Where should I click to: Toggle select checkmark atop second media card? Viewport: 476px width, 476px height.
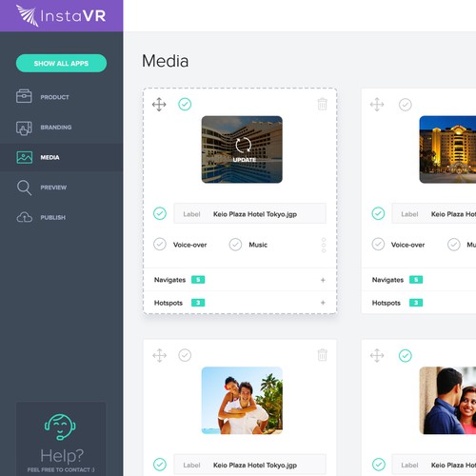coord(406,105)
